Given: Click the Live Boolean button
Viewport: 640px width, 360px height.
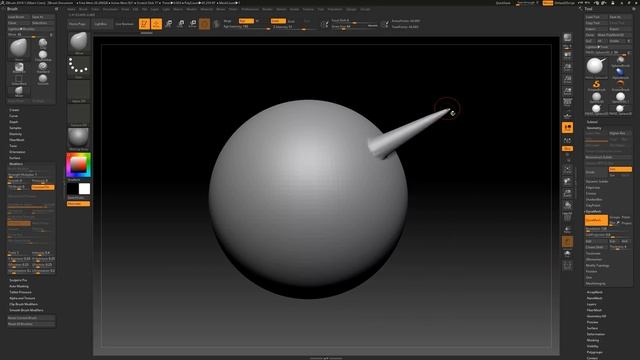Looking at the screenshot, I should click(124, 24).
